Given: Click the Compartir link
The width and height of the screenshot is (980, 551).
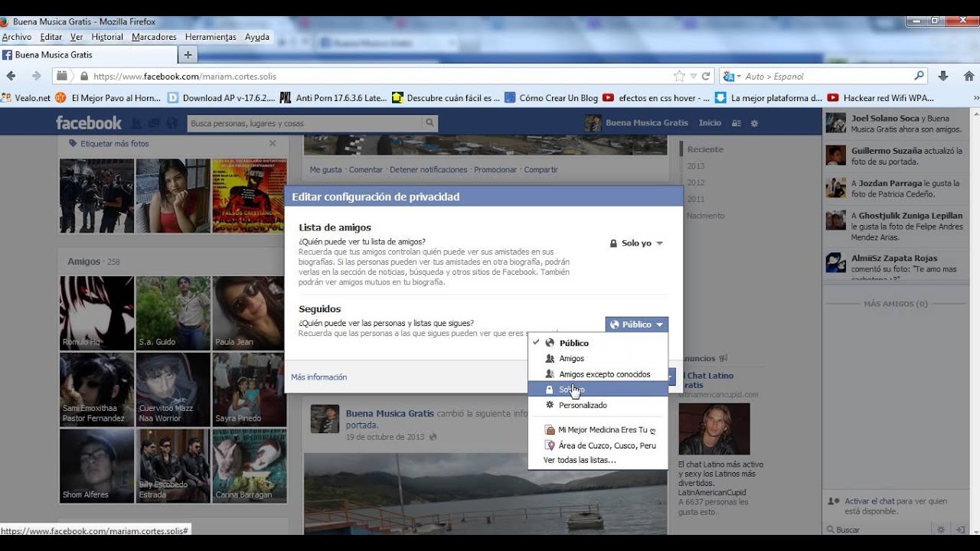Looking at the screenshot, I should click(x=541, y=170).
